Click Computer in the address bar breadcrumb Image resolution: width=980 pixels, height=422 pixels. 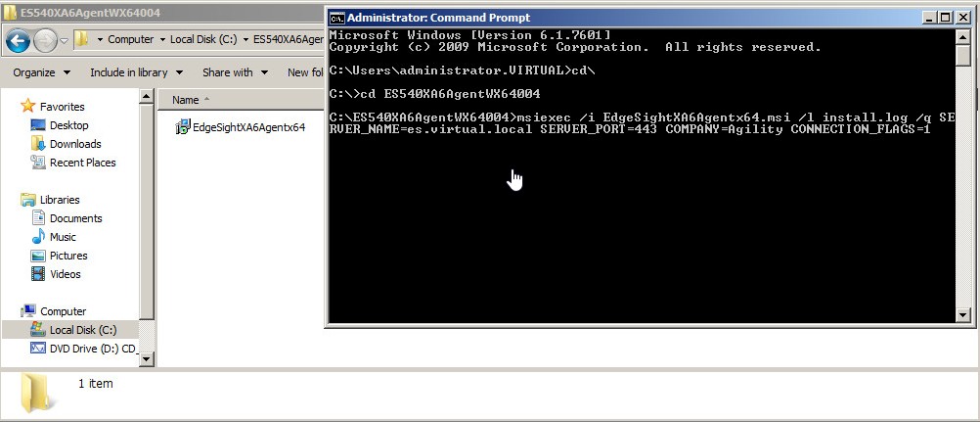130,40
